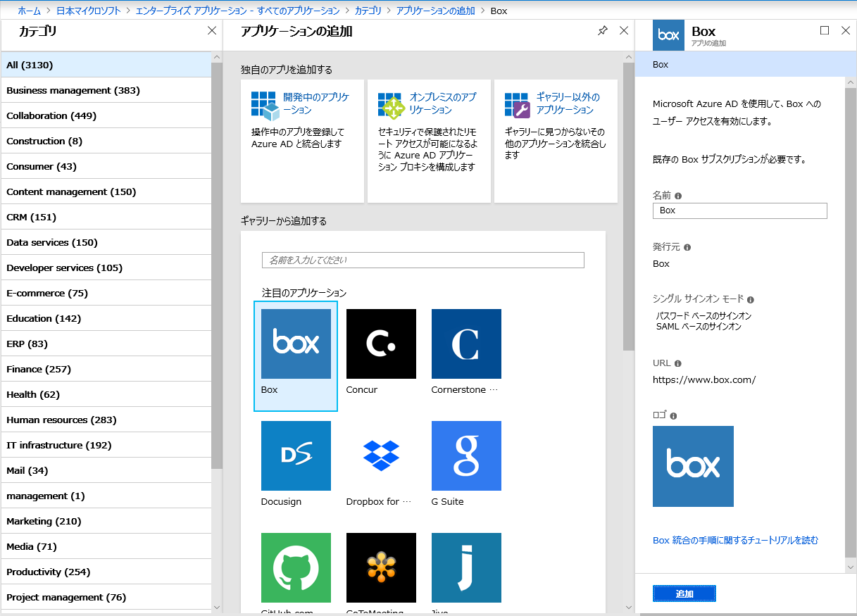Select category Project management (76)
This screenshot has height=616, width=857.
[x=106, y=597]
